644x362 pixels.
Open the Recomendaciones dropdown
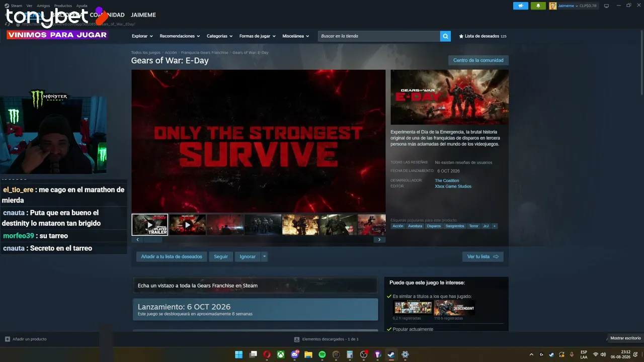(x=180, y=36)
